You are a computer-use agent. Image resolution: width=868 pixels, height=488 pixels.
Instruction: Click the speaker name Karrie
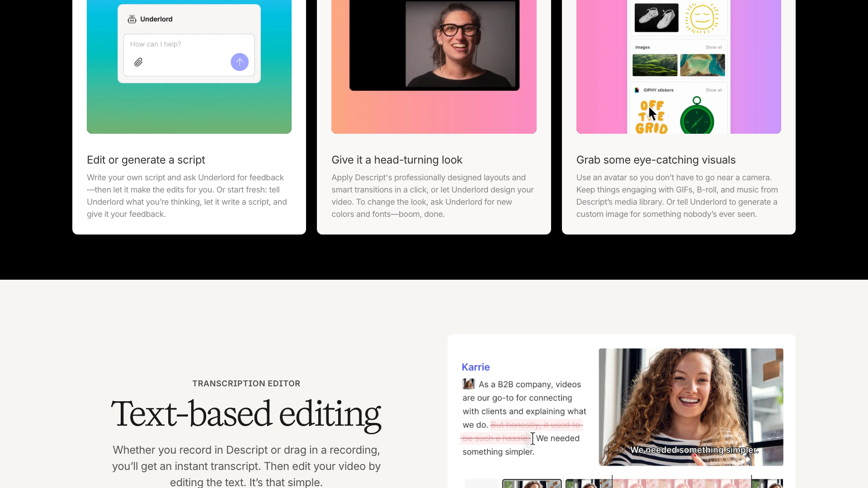475,367
